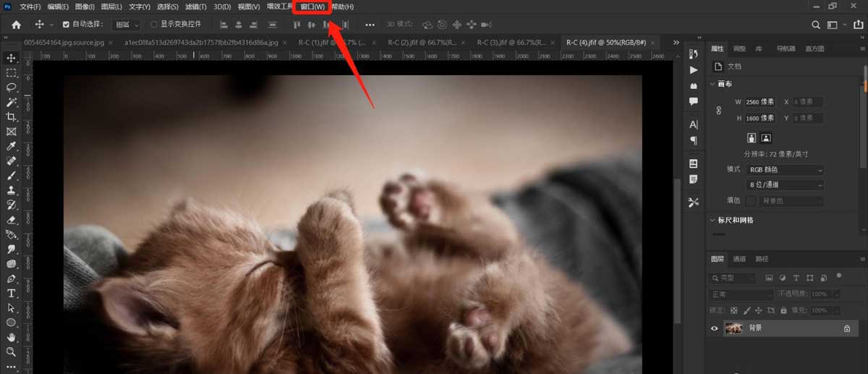Click the three-dots more options button
The height and width of the screenshot is (374, 868).
[370, 25]
